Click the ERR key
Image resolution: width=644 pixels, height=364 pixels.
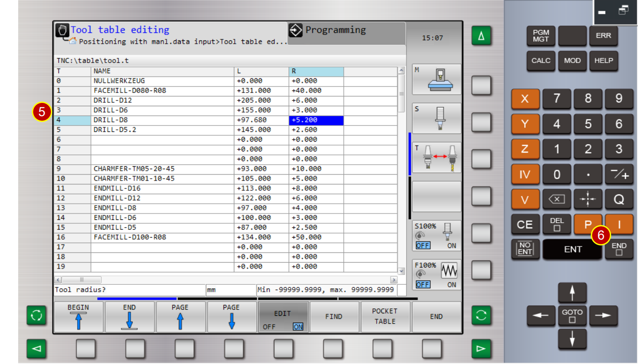tap(604, 36)
